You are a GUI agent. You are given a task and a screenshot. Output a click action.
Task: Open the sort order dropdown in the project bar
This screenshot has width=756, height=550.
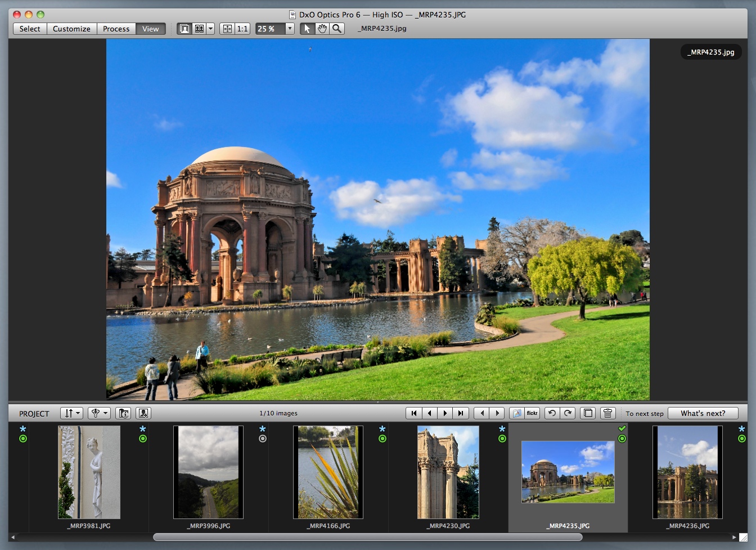click(x=71, y=413)
